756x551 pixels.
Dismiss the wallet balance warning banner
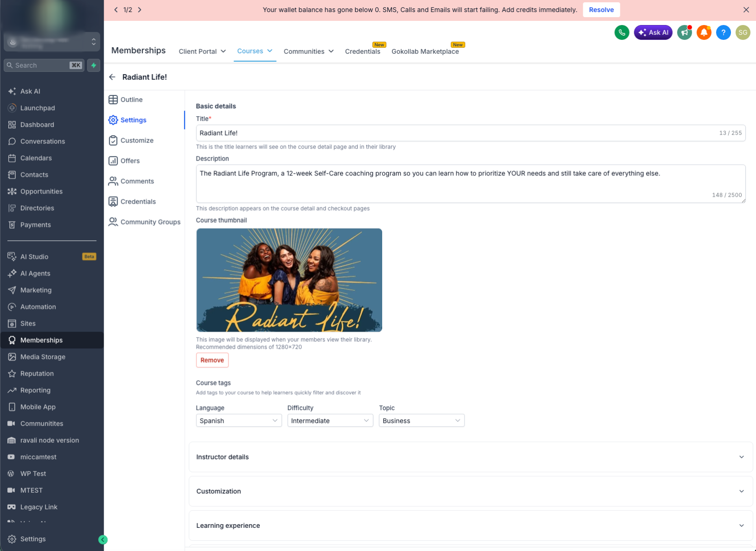click(746, 10)
